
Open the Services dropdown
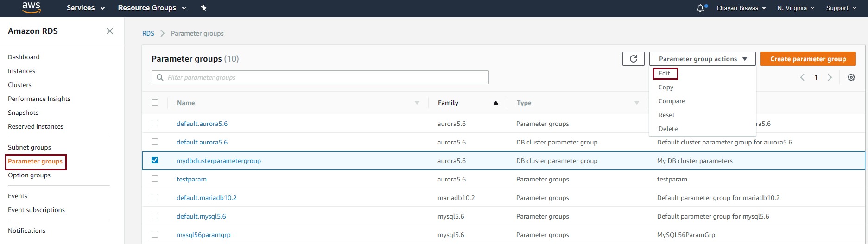pyautogui.click(x=86, y=8)
